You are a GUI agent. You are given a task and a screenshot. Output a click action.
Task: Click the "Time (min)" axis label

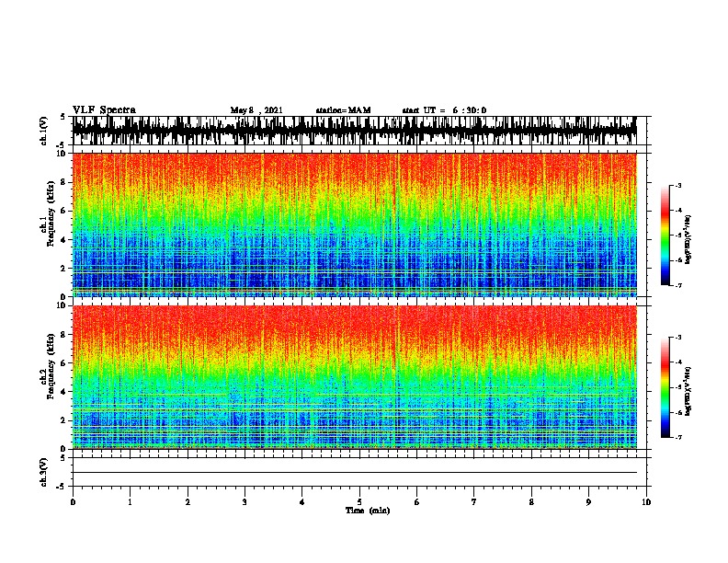(x=368, y=511)
